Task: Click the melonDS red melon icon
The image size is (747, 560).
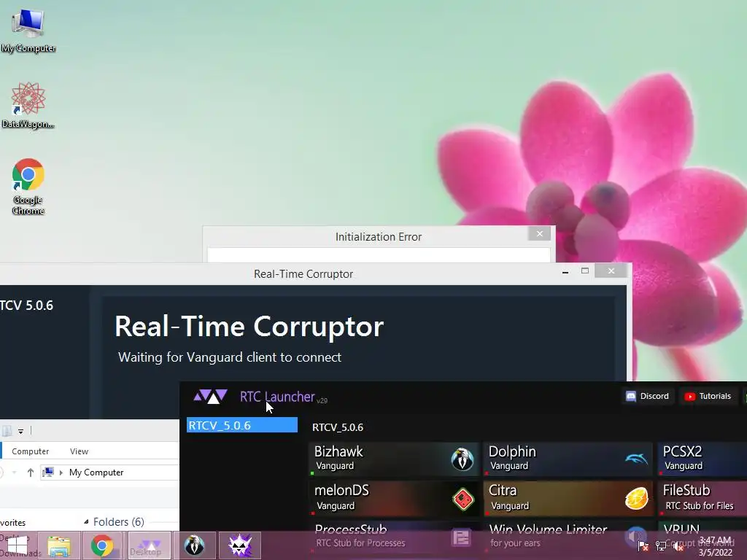Action: [x=463, y=499]
